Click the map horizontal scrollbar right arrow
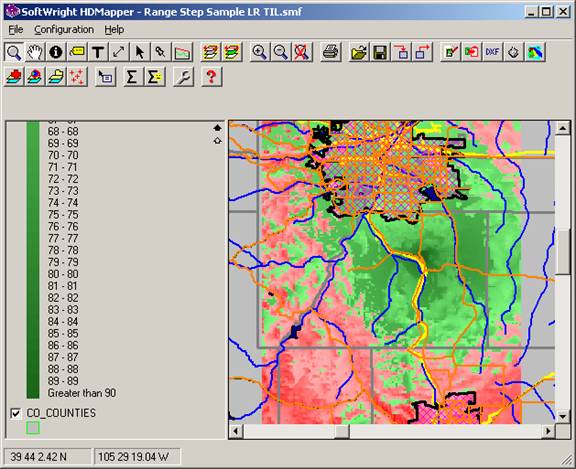Viewport: 576px width, 469px height. 548,431
